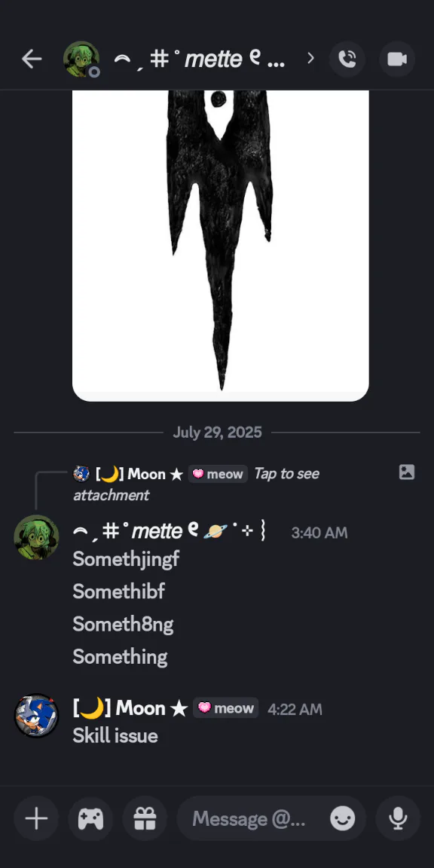
Task: Open the game controller apps button
Action: pyautogui.click(x=90, y=819)
